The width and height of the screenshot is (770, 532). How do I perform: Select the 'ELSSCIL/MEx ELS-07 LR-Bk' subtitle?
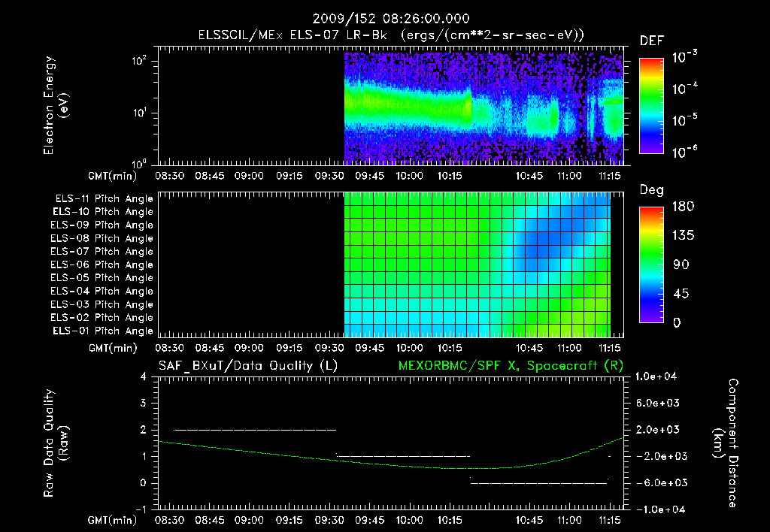(293, 35)
